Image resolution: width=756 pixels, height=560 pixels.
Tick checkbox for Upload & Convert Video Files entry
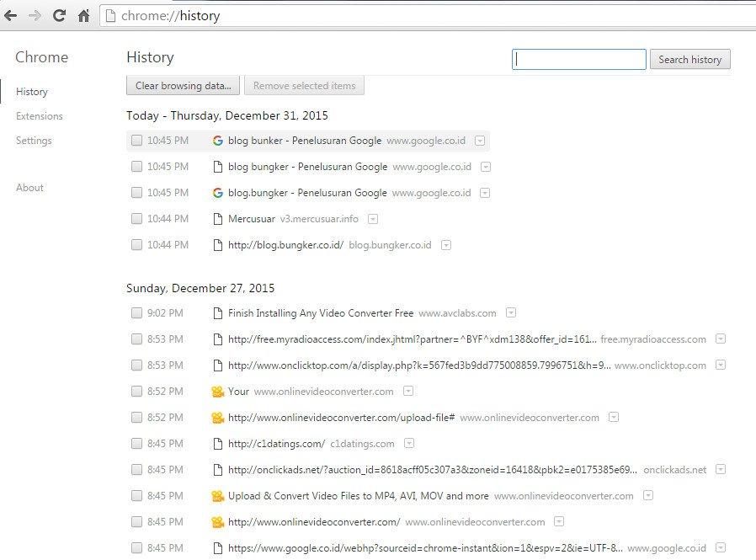[137, 495]
